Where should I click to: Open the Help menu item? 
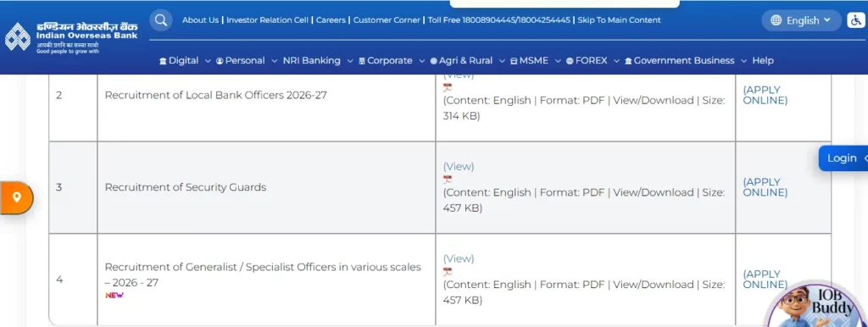coord(763,60)
